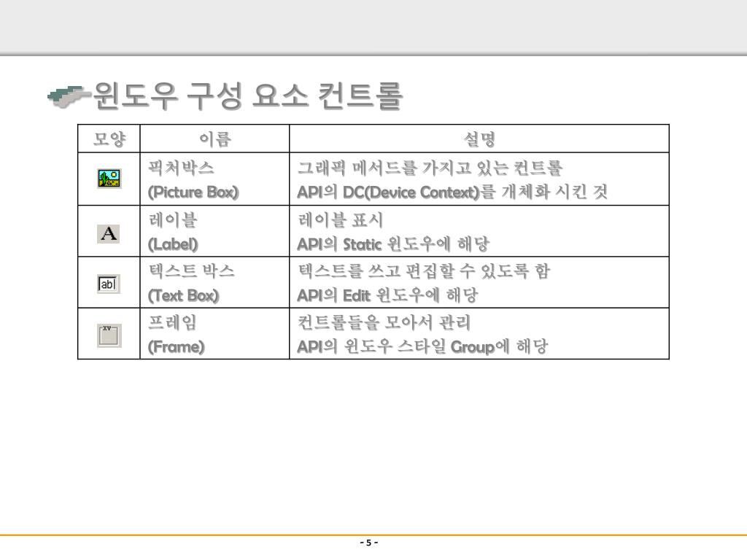Click the '모양' column header
Screen dimensions: 747x560
coord(109,139)
